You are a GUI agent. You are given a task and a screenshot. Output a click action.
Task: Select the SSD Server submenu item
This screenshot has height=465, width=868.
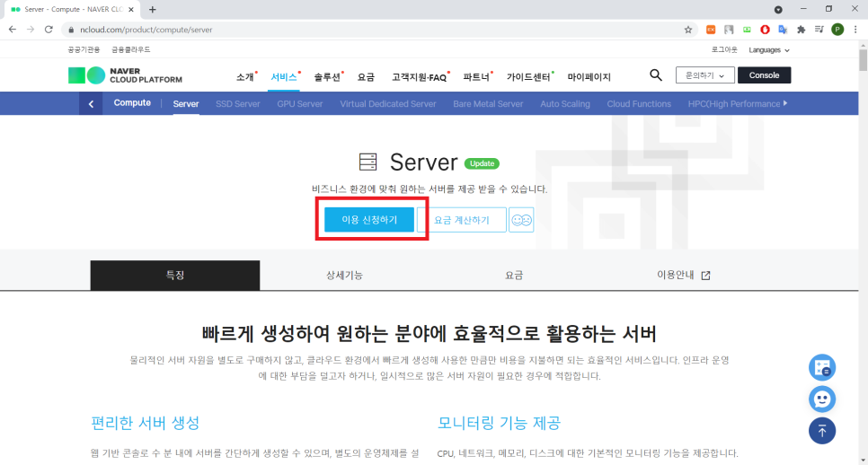(238, 104)
